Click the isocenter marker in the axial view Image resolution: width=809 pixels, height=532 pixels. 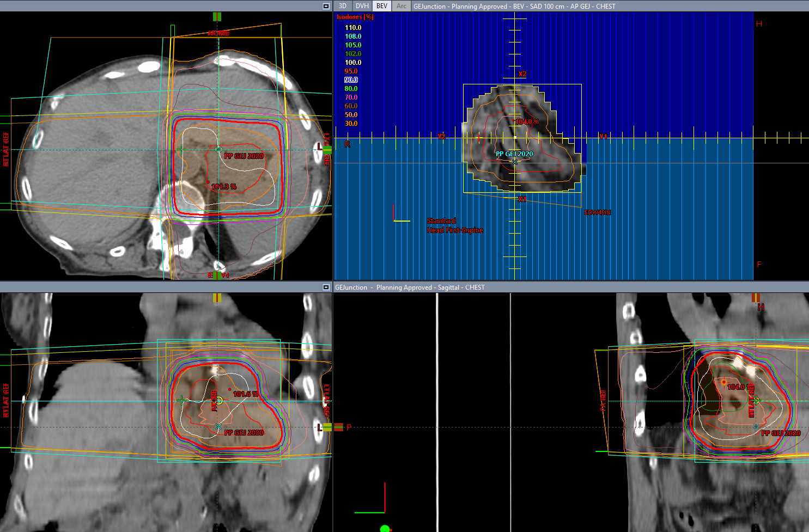pos(218,149)
